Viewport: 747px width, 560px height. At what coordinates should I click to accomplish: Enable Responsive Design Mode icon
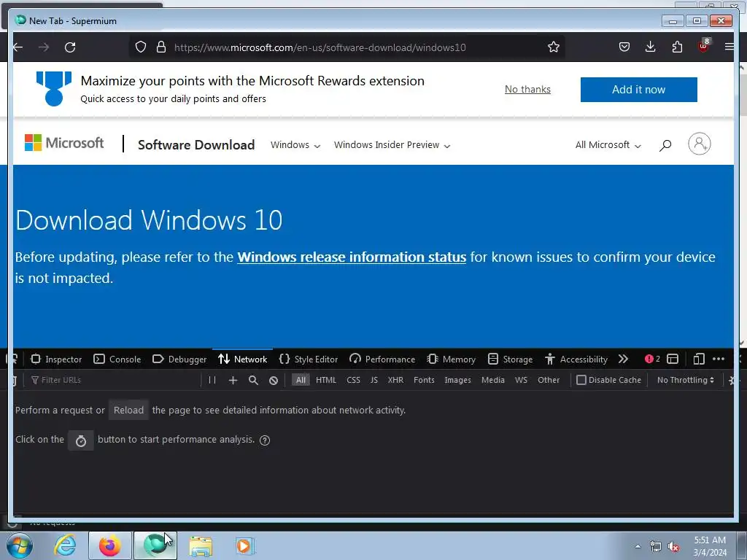698,359
